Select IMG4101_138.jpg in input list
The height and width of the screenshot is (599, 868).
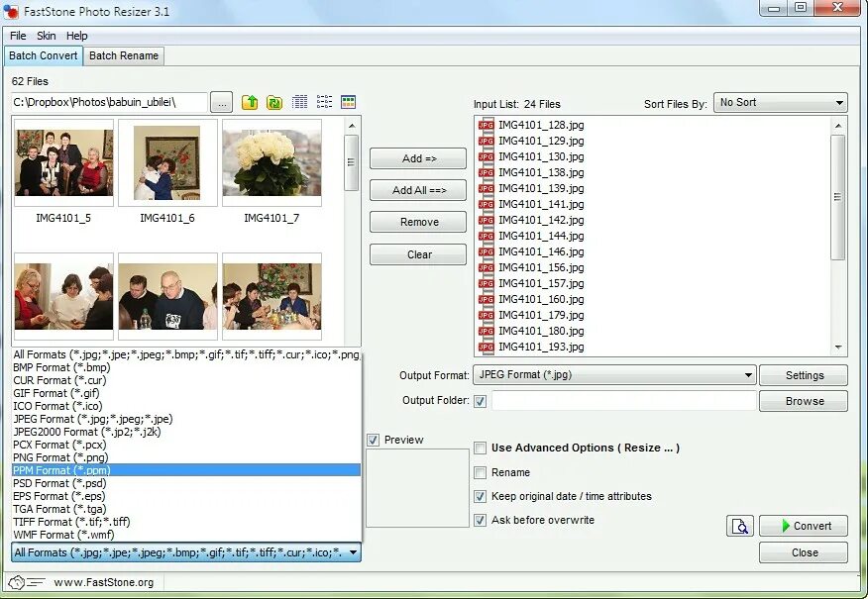click(x=541, y=172)
